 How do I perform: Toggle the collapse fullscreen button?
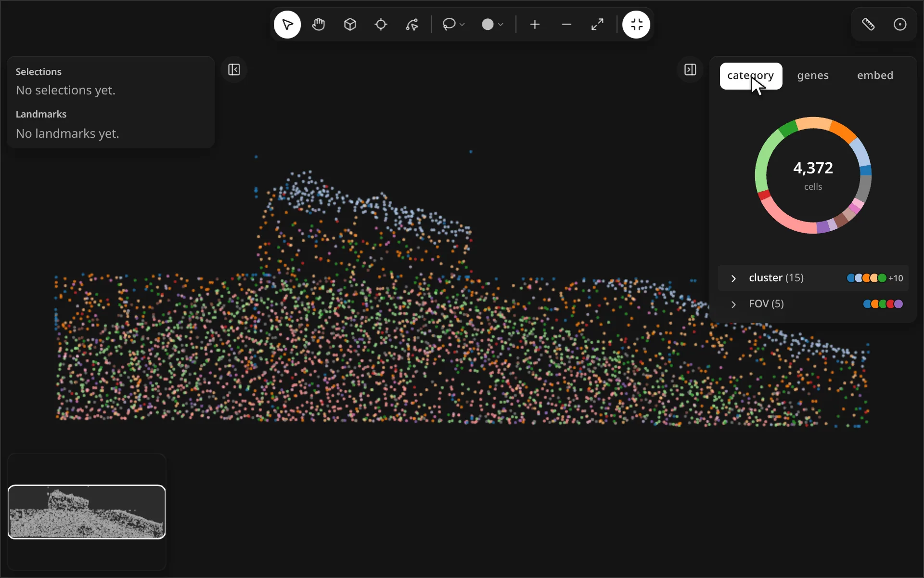pos(636,25)
